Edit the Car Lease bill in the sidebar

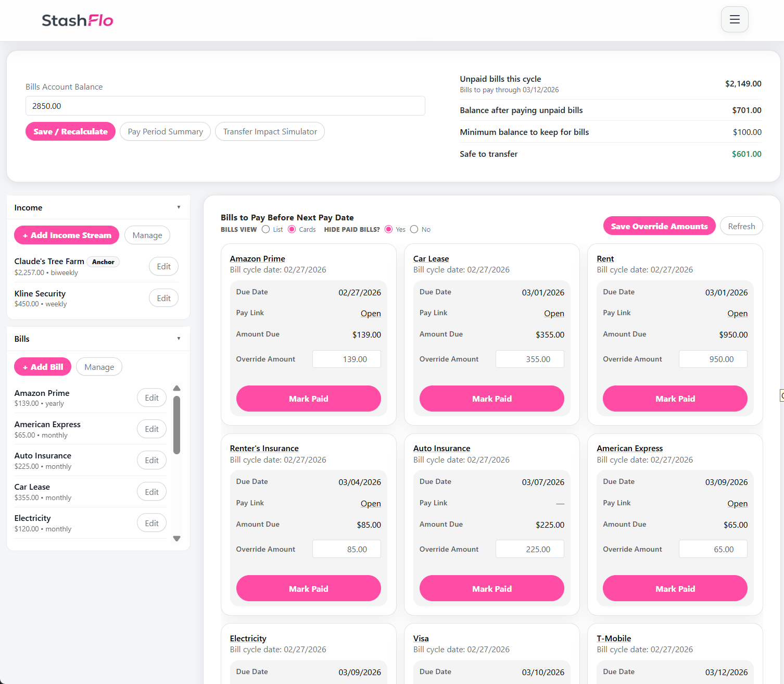(151, 491)
